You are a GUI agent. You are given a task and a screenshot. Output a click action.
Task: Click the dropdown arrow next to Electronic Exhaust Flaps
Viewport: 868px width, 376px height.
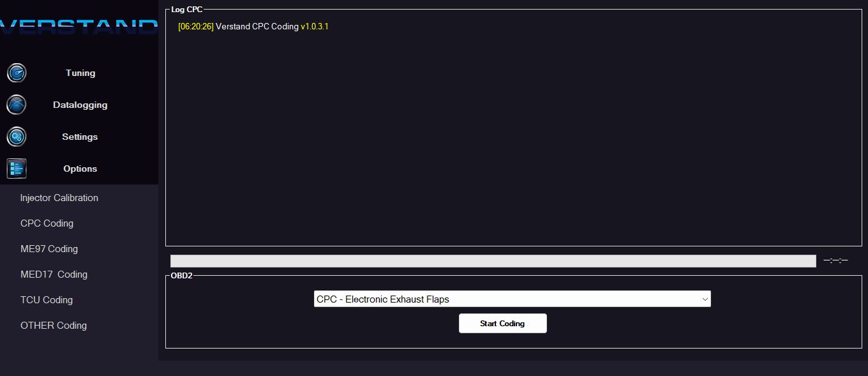(x=704, y=298)
